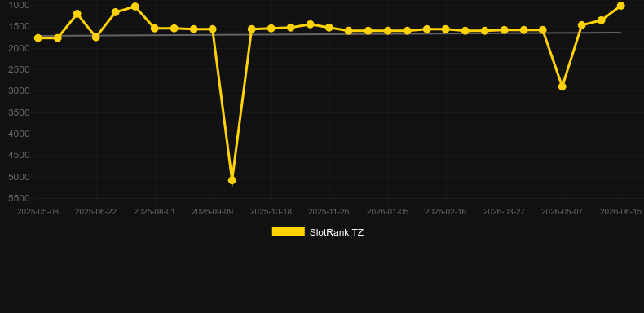The width and height of the screenshot is (644, 313).
Task: Click the 2025-10-18 x-axis date label
Action: pyautogui.click(x=271, y=212)
